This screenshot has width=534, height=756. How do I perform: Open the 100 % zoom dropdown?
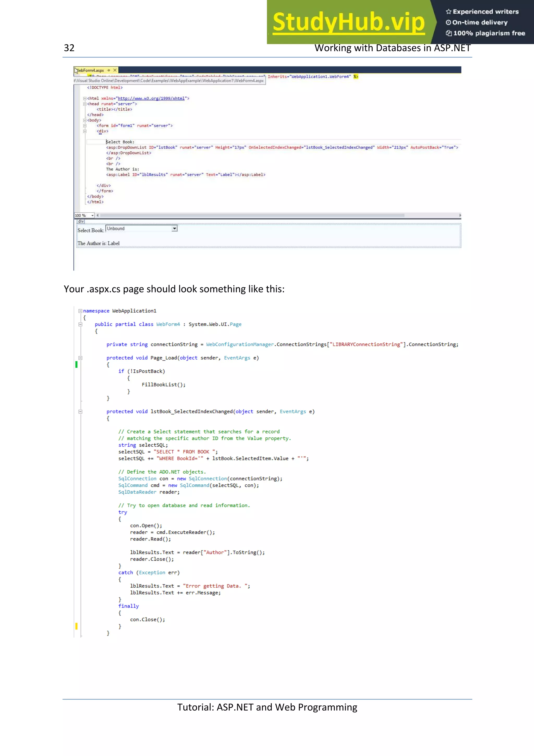(x=93, y=215)
